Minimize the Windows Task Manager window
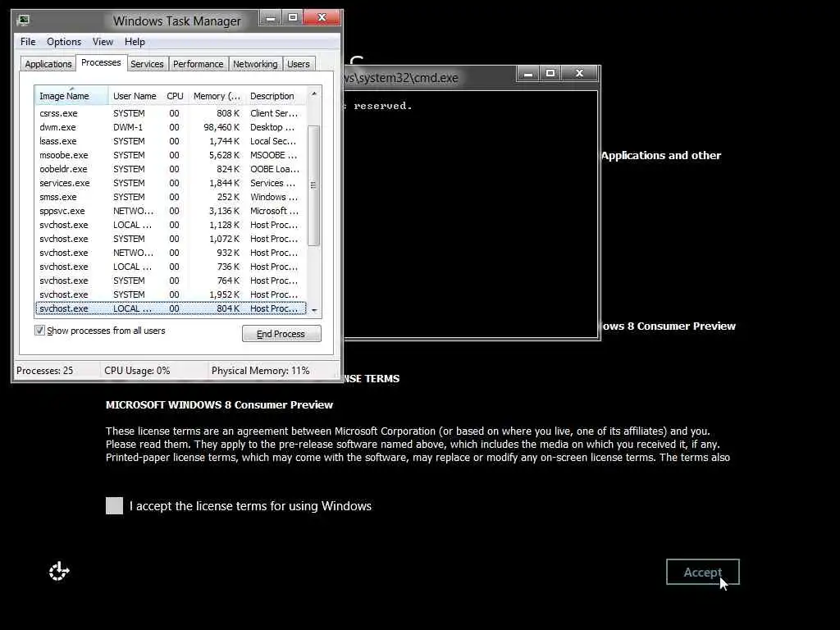This screenshot has width=840, height=630. (271, 18)
